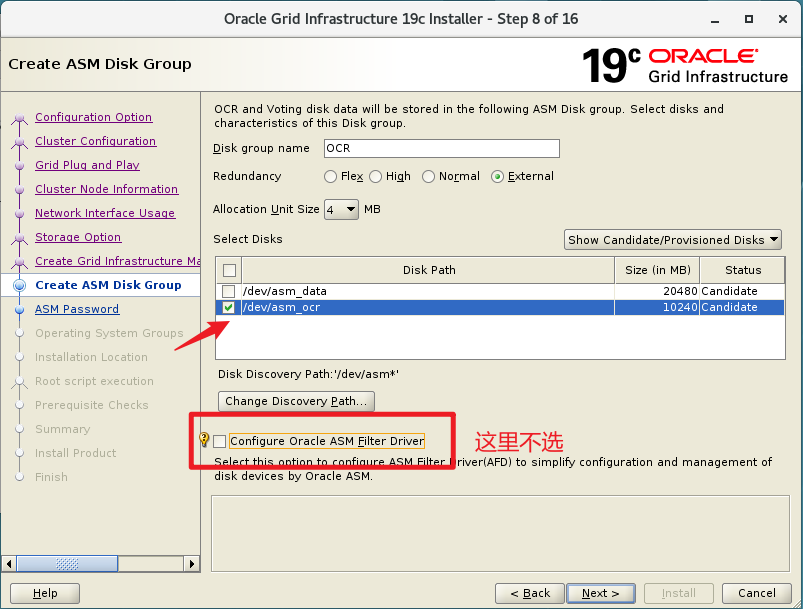Click the left scroll arrow in sidebar

point(9,564)
